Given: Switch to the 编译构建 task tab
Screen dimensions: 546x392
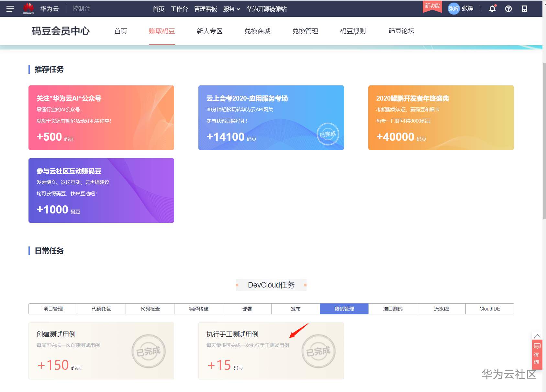Looking at the screenshot, I should (199, 309).
